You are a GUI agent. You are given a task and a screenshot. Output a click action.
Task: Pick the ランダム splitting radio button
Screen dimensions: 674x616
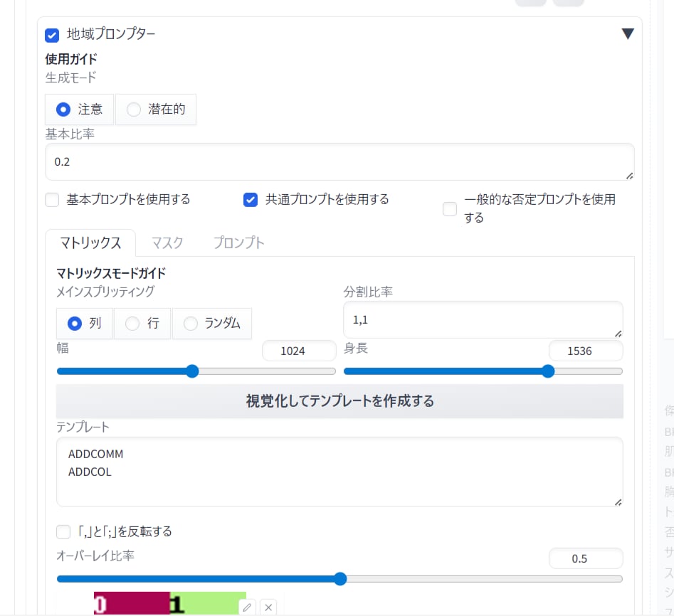tap(191, 324)
